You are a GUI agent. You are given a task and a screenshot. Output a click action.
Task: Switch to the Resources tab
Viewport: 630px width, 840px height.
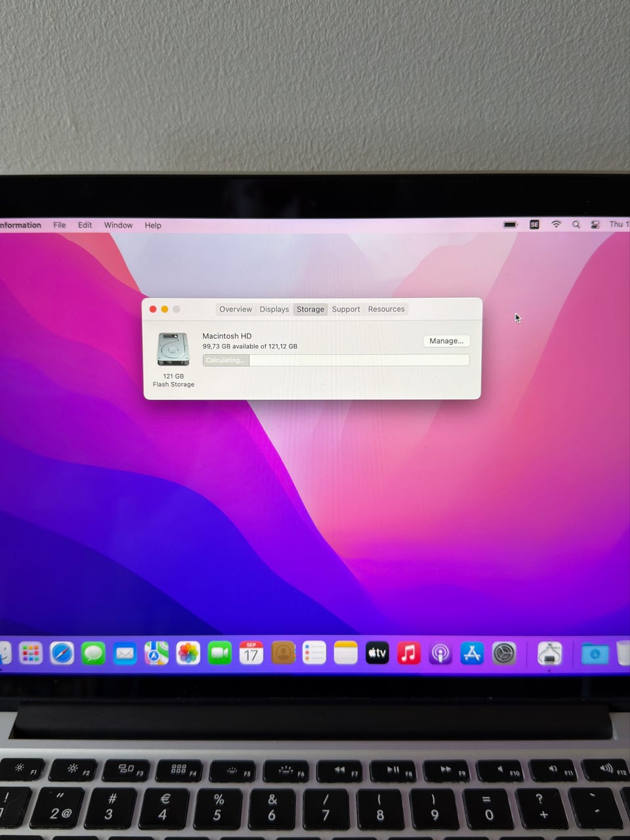point(387,309)
